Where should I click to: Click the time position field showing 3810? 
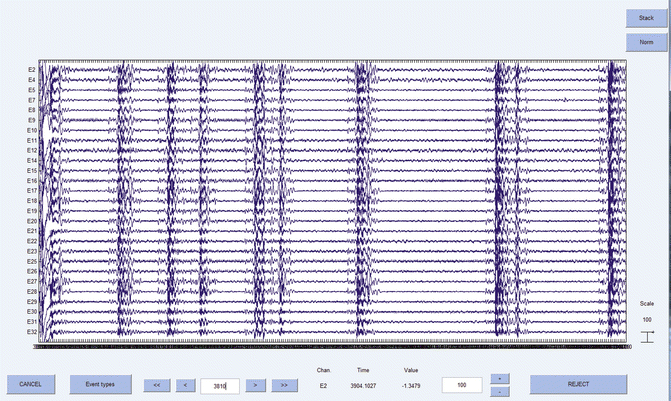coord(220,384)
